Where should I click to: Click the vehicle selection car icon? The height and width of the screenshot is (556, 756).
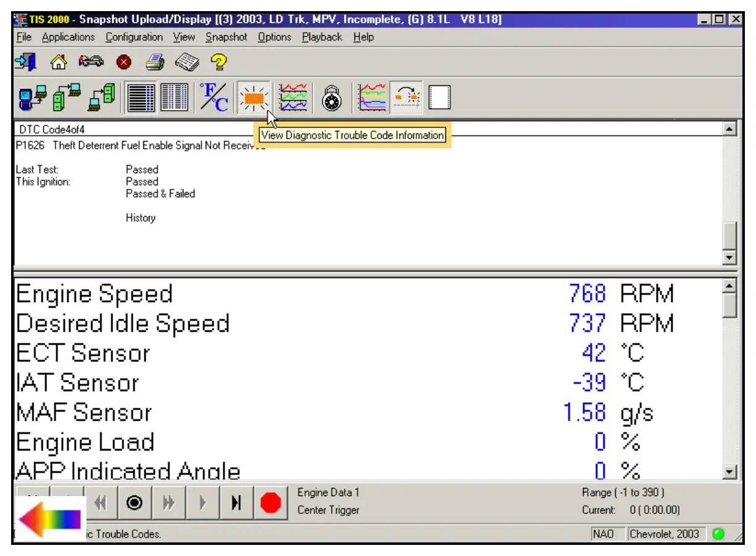[x=90, y=62]
